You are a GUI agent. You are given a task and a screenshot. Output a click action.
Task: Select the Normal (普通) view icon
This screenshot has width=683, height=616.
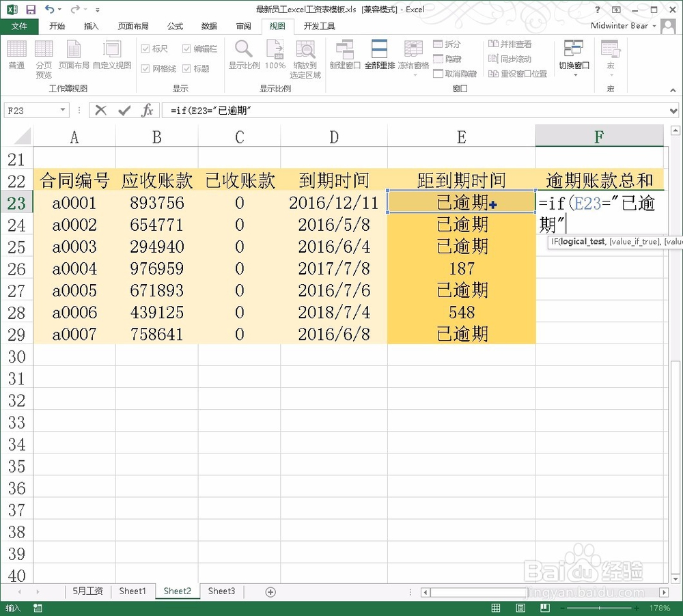16,55
